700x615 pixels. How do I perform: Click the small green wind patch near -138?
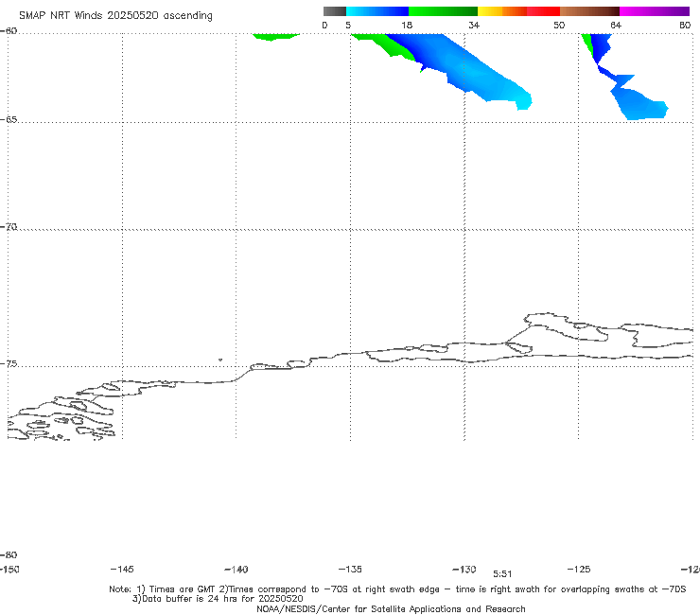(x=275, y=37)
